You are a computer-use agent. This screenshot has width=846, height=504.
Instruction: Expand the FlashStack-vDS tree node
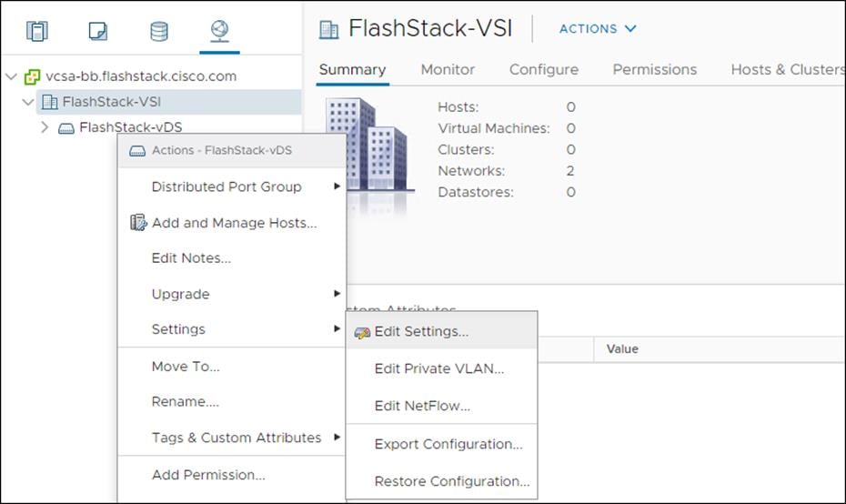45,127
